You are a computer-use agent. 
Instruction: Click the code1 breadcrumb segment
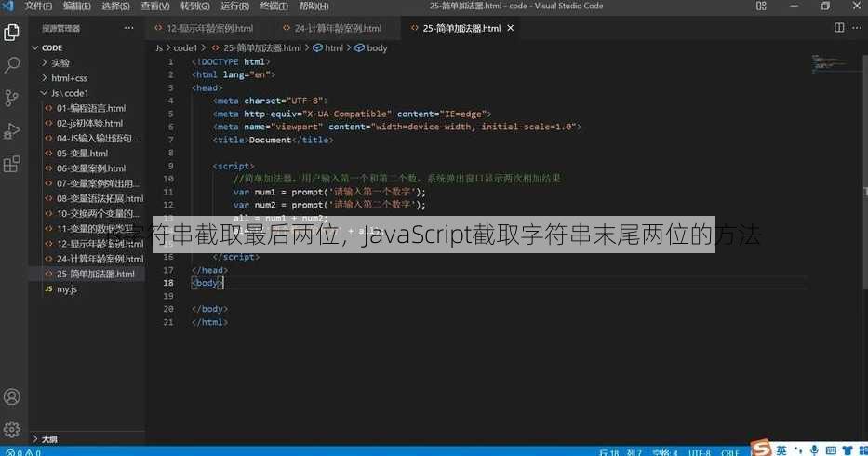(185, 48)
